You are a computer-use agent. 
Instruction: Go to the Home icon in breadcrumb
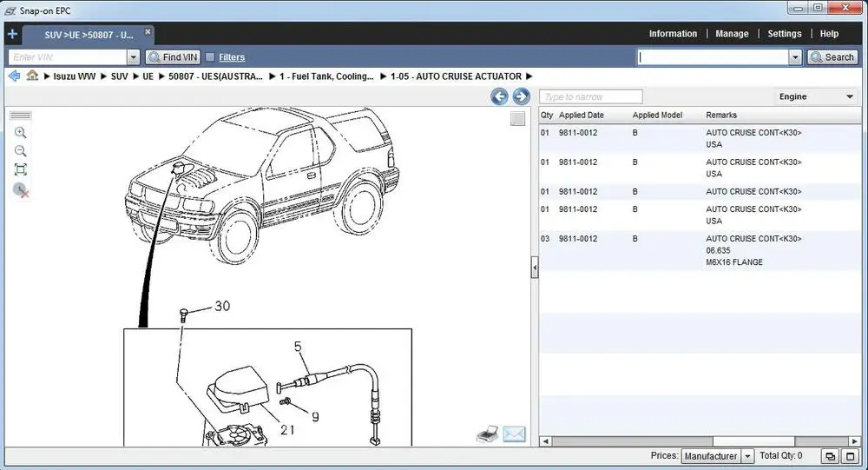click(x=32, y=76)
